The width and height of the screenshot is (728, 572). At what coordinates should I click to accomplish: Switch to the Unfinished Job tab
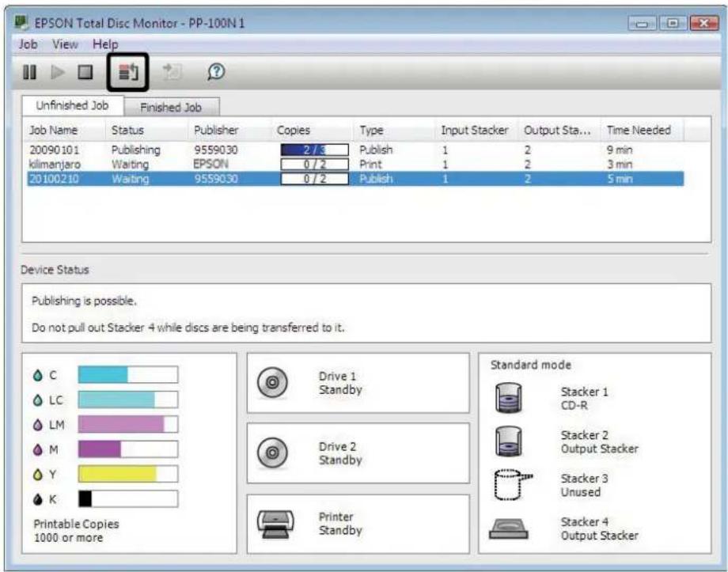point(73,106)
